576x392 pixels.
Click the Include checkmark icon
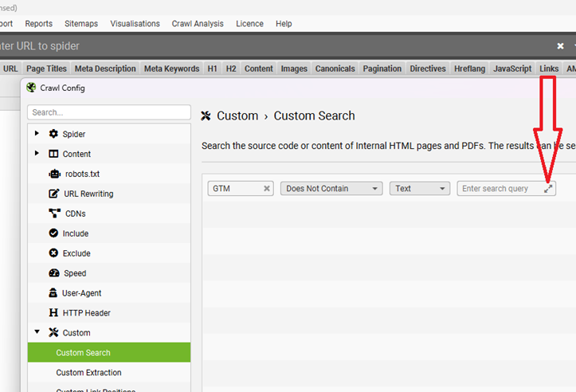click(53, 233)
